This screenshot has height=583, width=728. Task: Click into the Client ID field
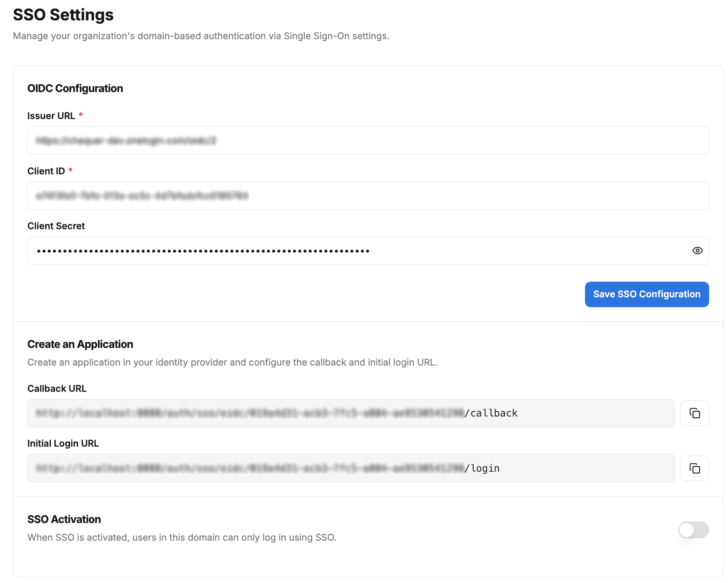pos(368,196)
